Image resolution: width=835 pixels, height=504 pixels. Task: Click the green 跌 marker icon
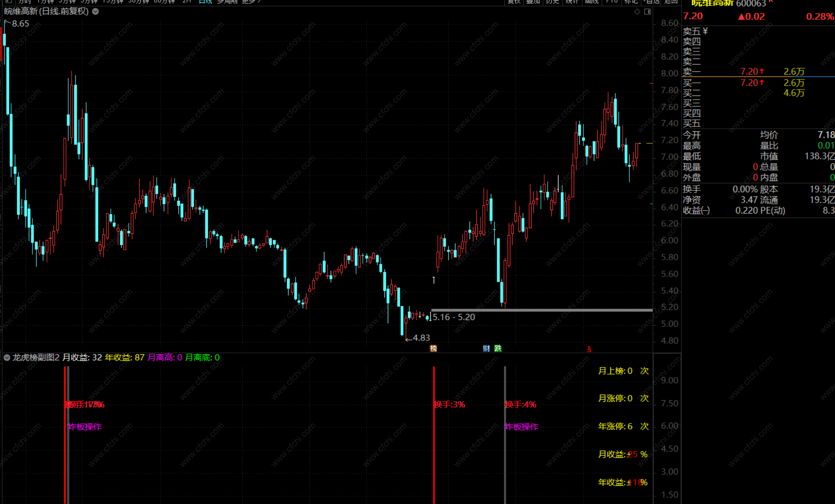(x=498, y=348)
